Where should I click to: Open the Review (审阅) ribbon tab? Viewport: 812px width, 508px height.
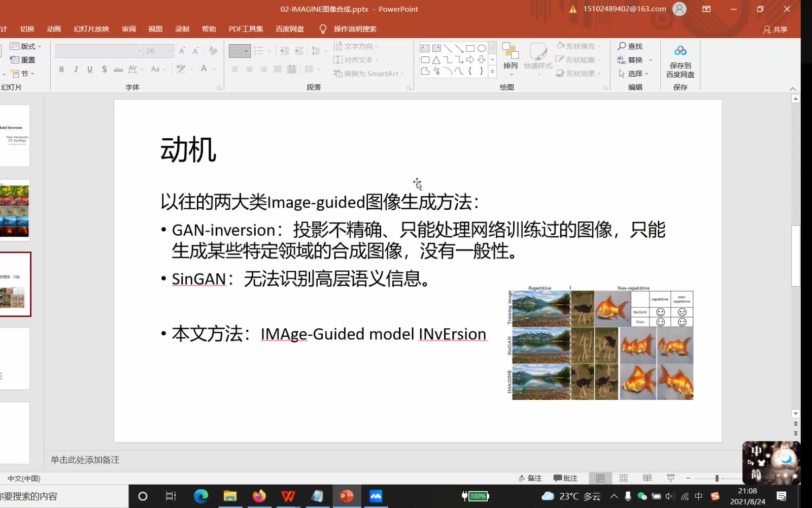pos(129,29)
